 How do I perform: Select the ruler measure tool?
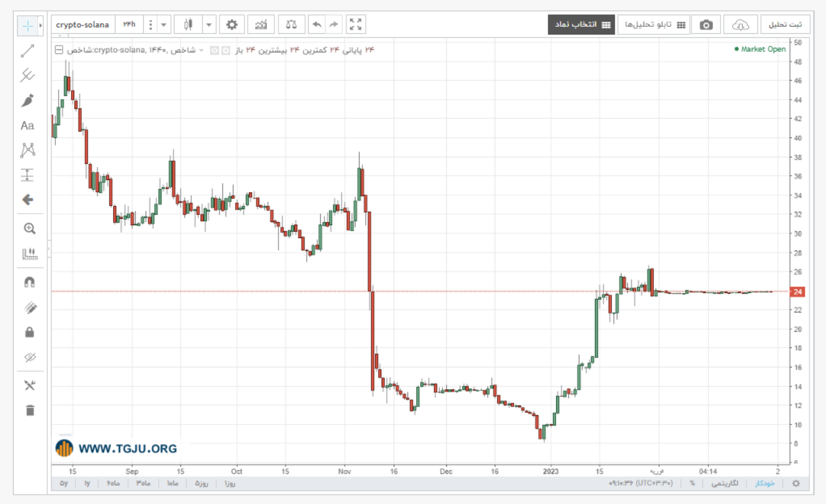(30, 254)
